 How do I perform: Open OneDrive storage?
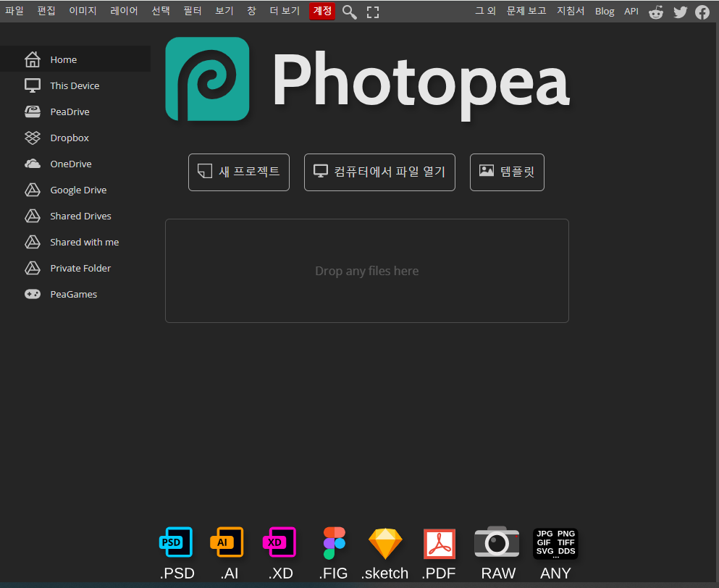pos(75,164)
